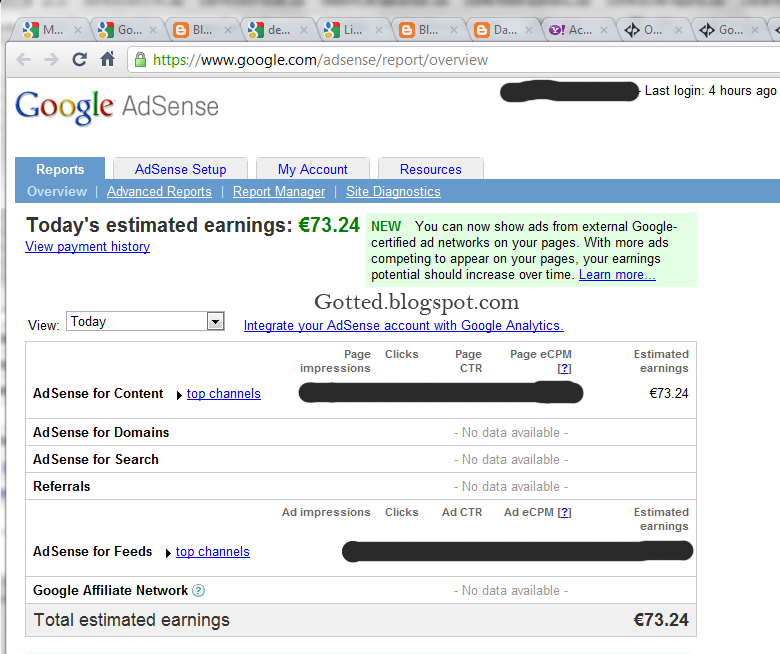The image size is (780, 654).
Task: Click the Ad eCPM help [?] link
Action: tap(565, 512)
